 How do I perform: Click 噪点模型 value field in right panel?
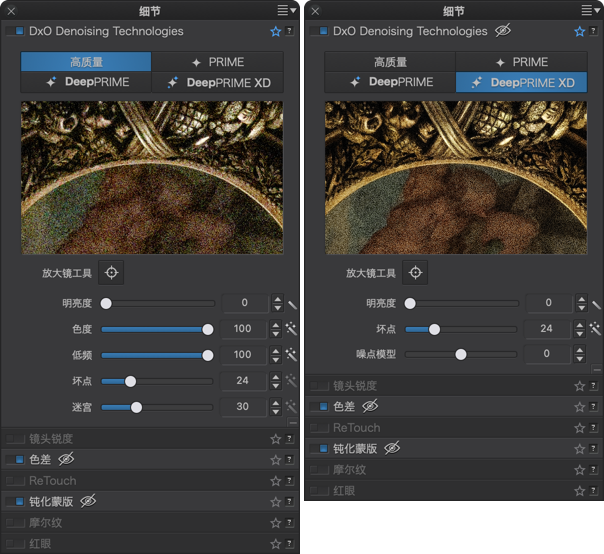[x=547, y=354]
